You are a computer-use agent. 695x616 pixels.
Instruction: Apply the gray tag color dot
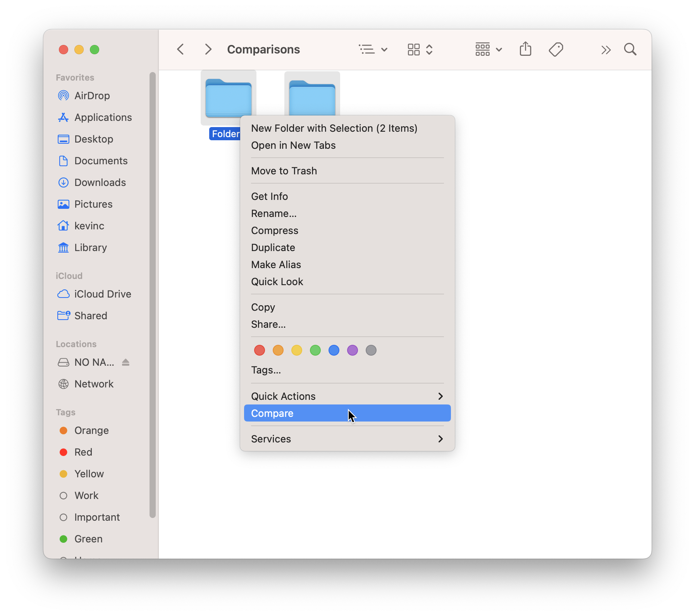(371, 350)
